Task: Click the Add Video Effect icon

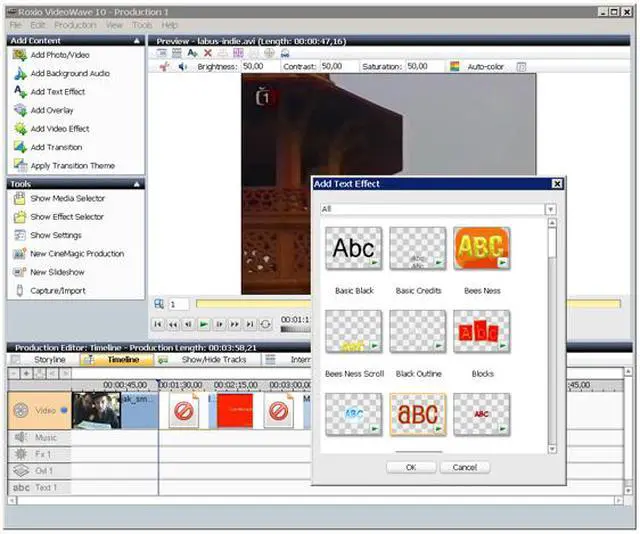Action: pos(20,129)
